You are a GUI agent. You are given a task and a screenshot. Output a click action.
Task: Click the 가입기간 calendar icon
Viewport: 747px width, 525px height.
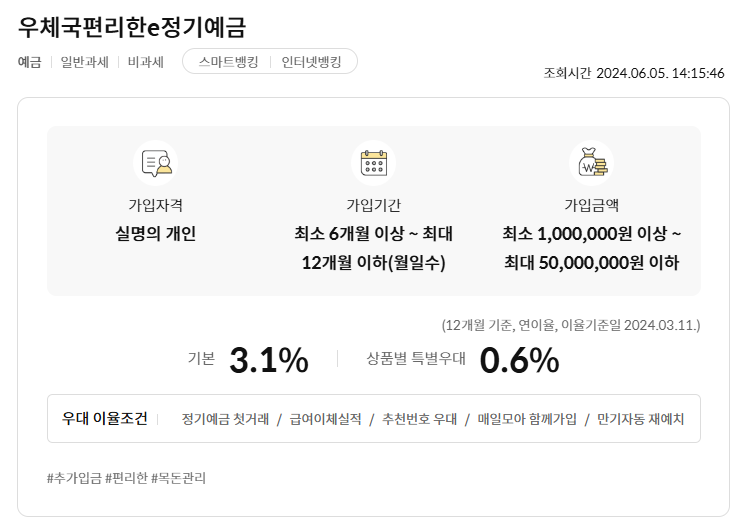(x=374, y=163)
